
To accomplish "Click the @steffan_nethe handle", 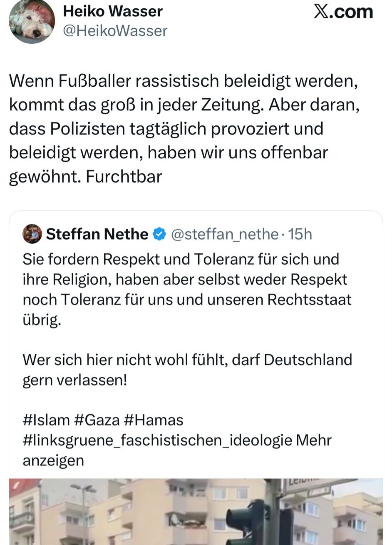I will pyautogui.click(x=225, y=234).
